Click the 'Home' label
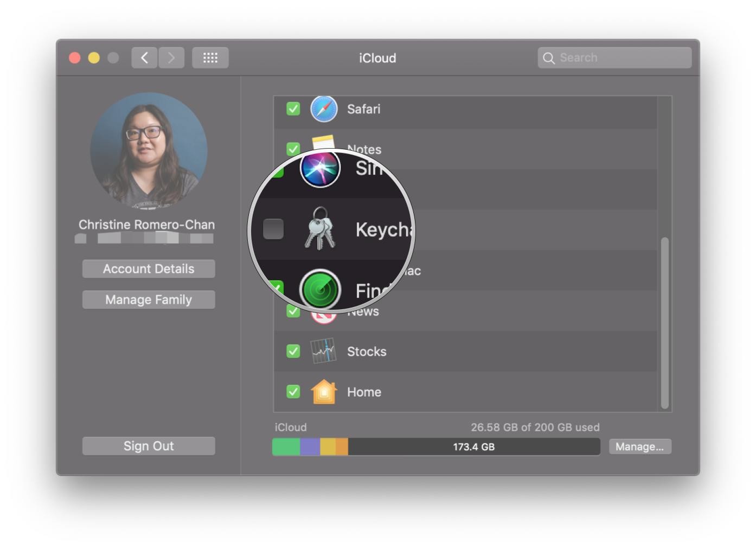The image size is (756, 549). [364, 392]
